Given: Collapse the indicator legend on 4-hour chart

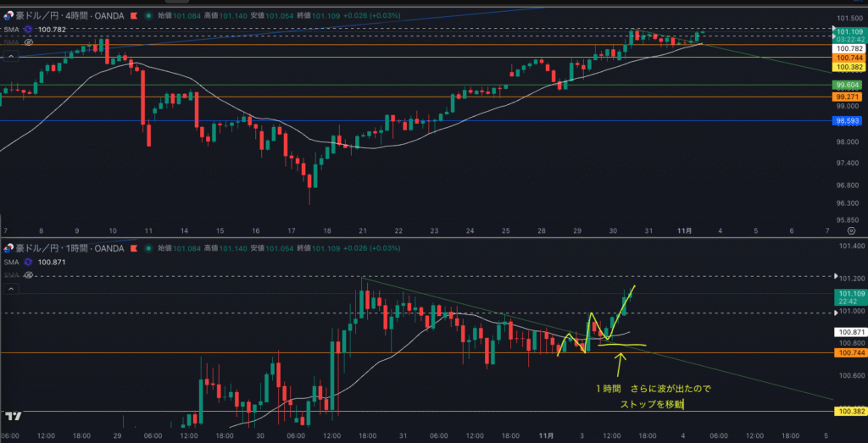Looking at the screenshot, I should [11, 56].
